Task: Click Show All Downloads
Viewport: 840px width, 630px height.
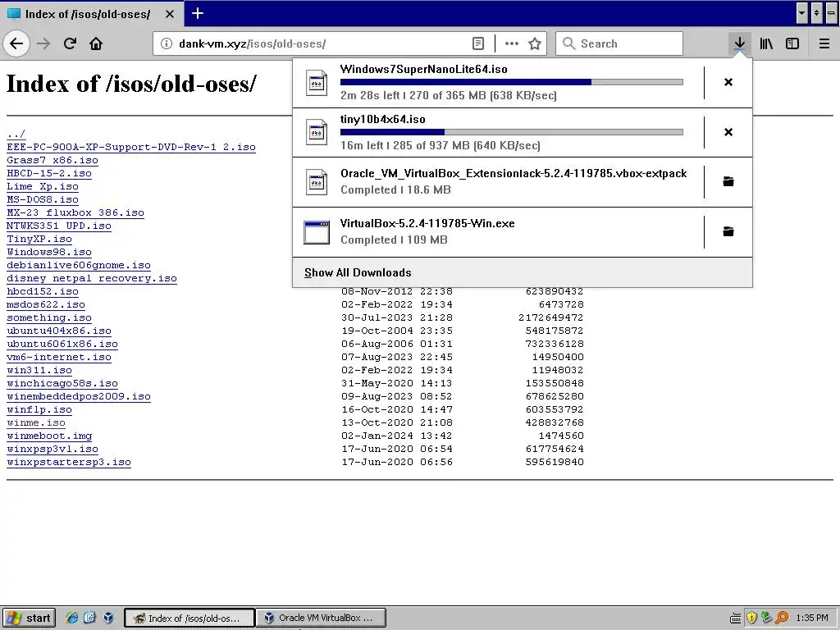Action: pos(358,272)
